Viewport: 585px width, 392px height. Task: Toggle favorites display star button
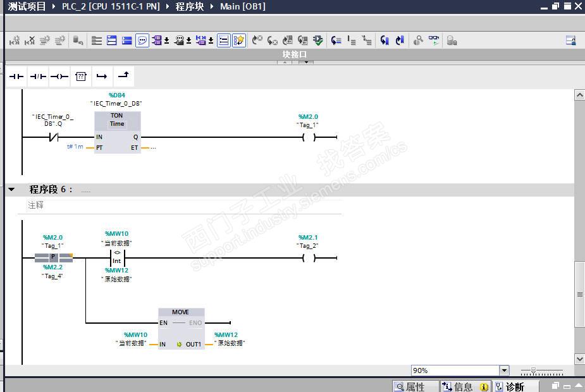(x=239, y=40)
